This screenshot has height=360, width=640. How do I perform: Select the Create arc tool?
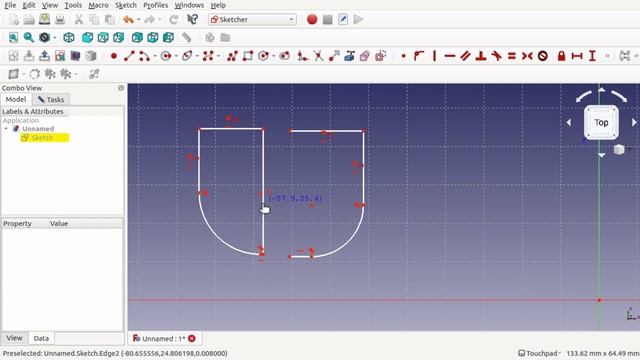click(144, 56)
